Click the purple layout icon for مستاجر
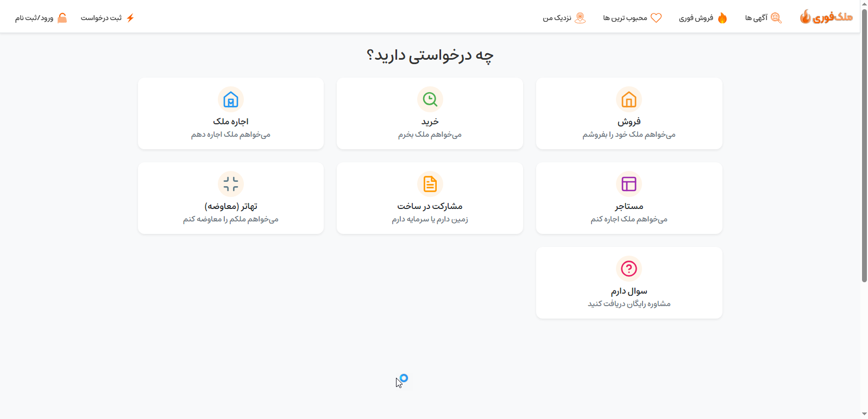Screen dimensions: 868x419 click(629, 184)
